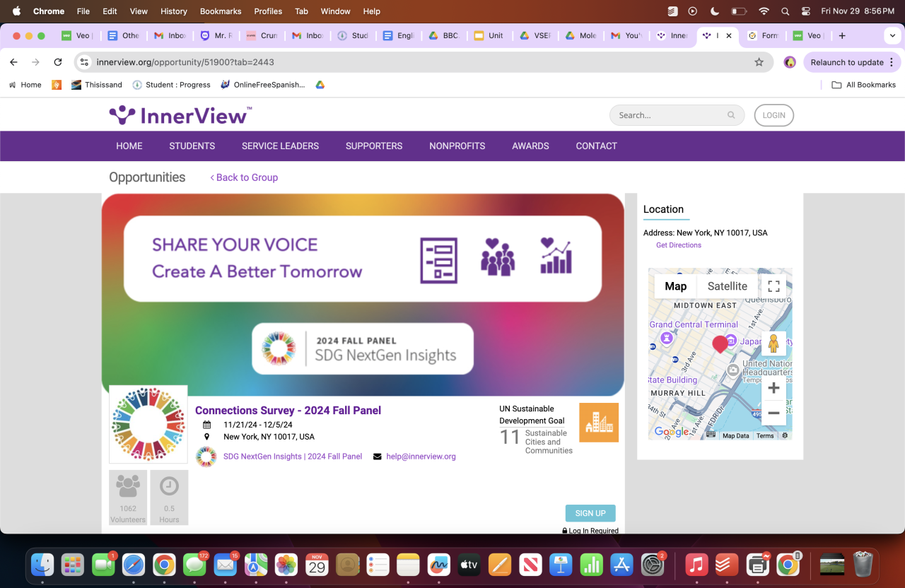The width and height of the screenshot is (905, 588).
Task: Click the Street View pegman on map
Action: pos(773,344)
